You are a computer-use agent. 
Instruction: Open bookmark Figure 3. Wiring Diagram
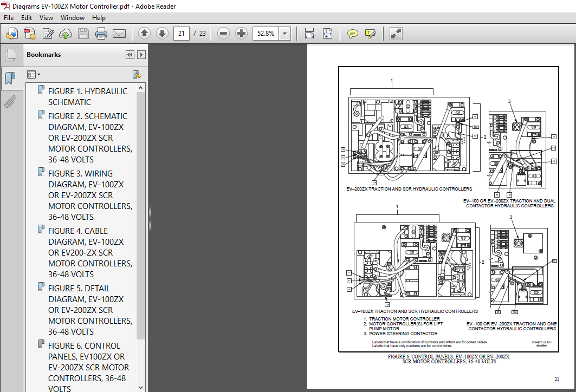click(x=90, y=195)
